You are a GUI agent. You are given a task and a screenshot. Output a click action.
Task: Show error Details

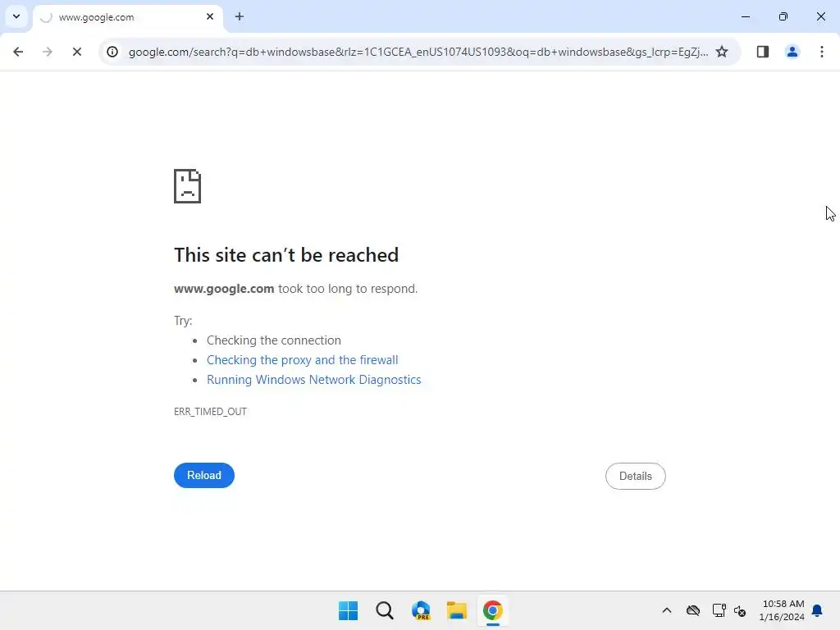(x=636, y=477)
